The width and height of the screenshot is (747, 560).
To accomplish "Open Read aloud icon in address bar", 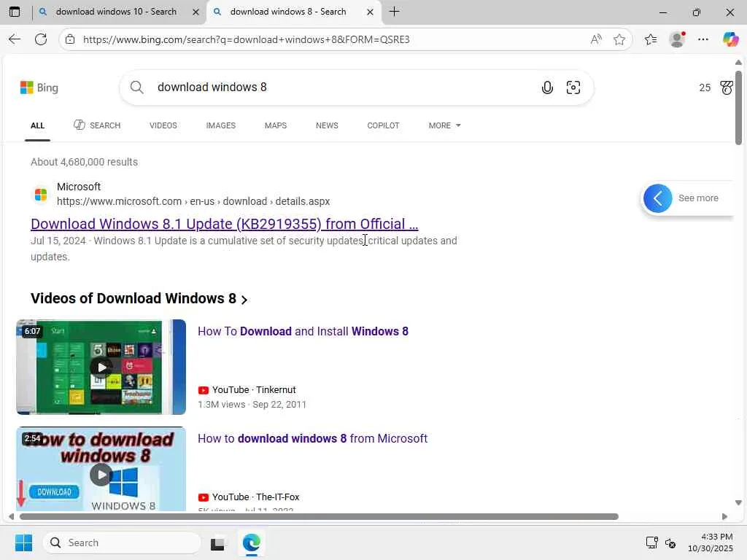I will click(x=596, y=39).
